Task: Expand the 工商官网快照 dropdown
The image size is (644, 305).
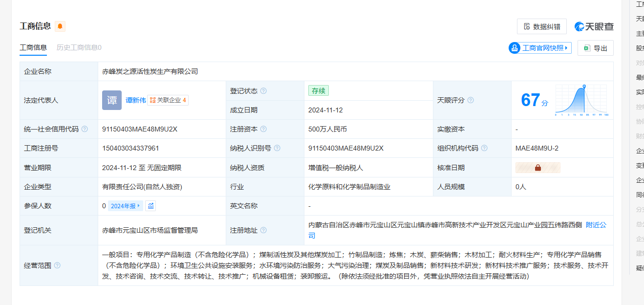Action: point(540,48)
